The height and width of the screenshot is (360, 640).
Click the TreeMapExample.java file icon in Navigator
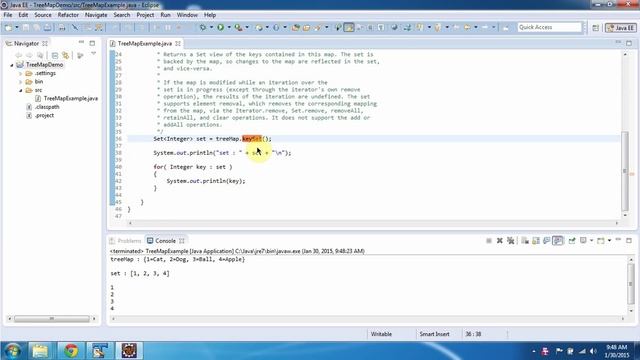tap(38, 98)
